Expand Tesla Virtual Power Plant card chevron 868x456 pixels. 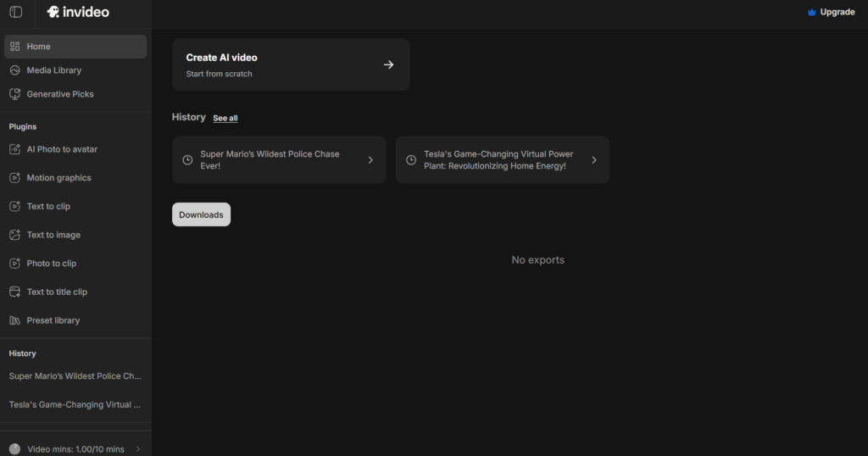click(x=594, y=160)
